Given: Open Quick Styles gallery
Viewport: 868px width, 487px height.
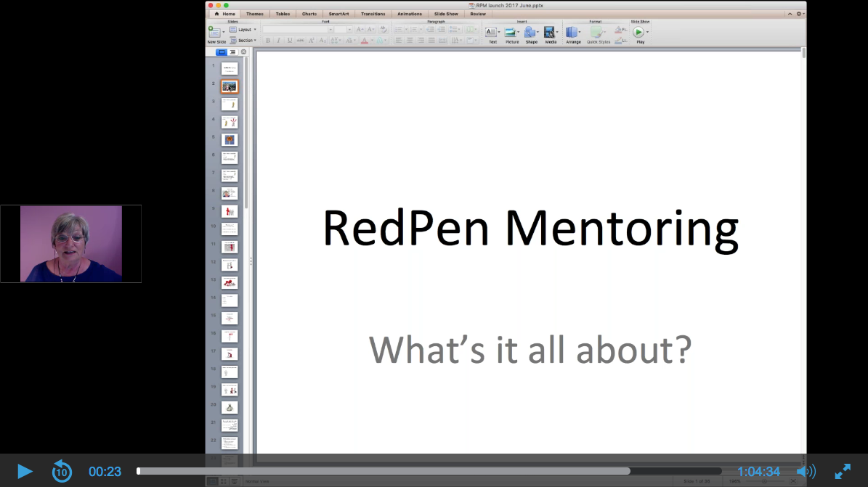Looking at the screenshot, I should coord(599,34).
